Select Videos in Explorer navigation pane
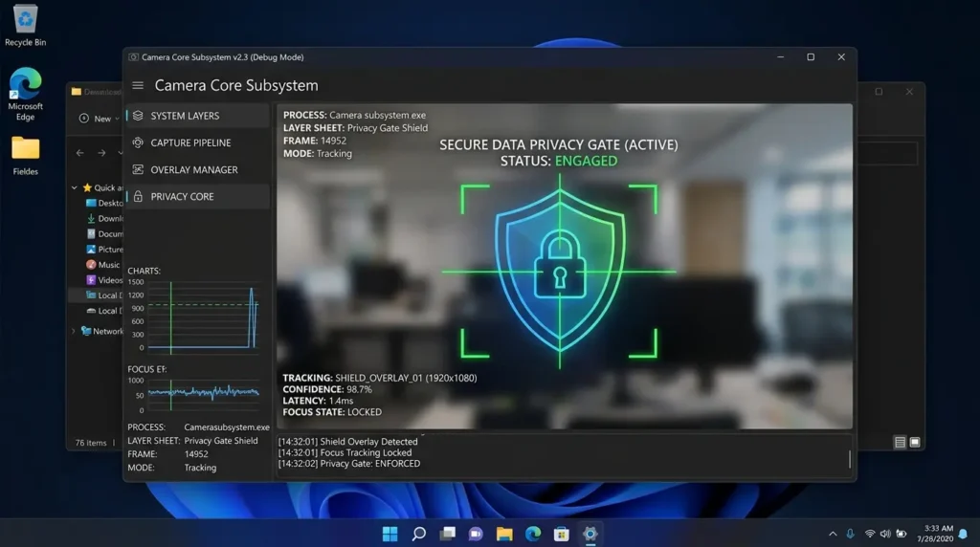The height and width of the screenshot is (547, 980). 104,280
